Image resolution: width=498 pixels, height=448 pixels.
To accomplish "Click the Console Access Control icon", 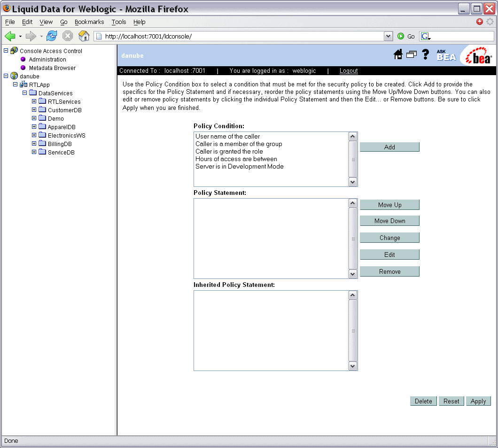I will 14,51.
